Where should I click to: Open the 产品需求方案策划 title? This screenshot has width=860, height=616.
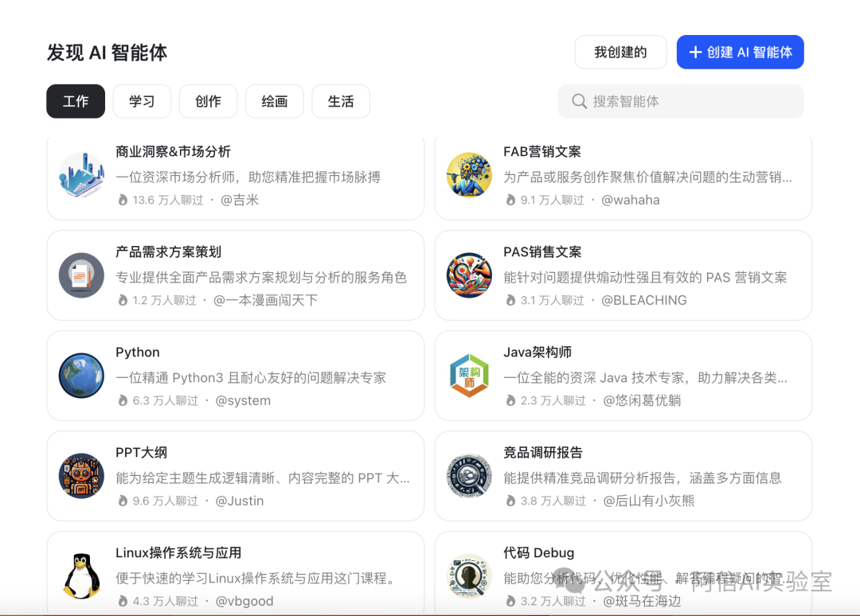coord(168,252)
